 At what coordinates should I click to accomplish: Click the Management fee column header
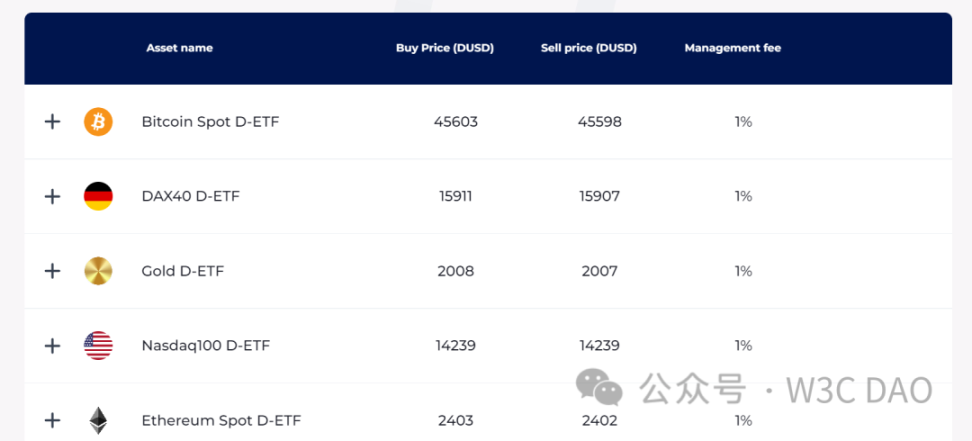732,48
